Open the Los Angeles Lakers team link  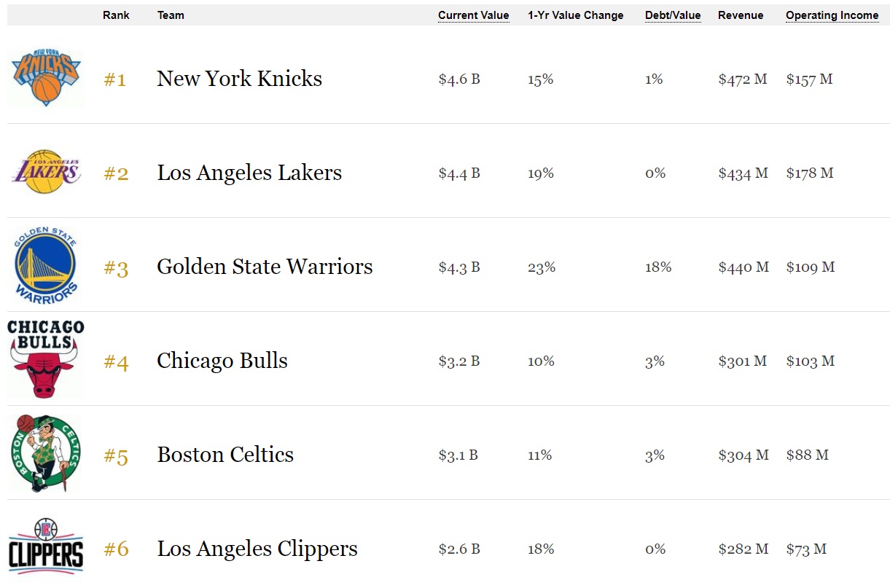click(x=249, y=173)
